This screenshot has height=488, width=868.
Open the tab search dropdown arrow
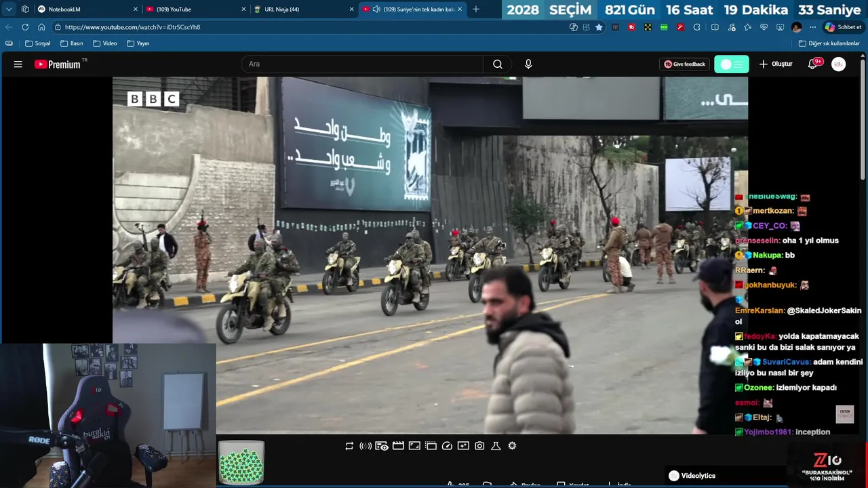tap(9, 9)
